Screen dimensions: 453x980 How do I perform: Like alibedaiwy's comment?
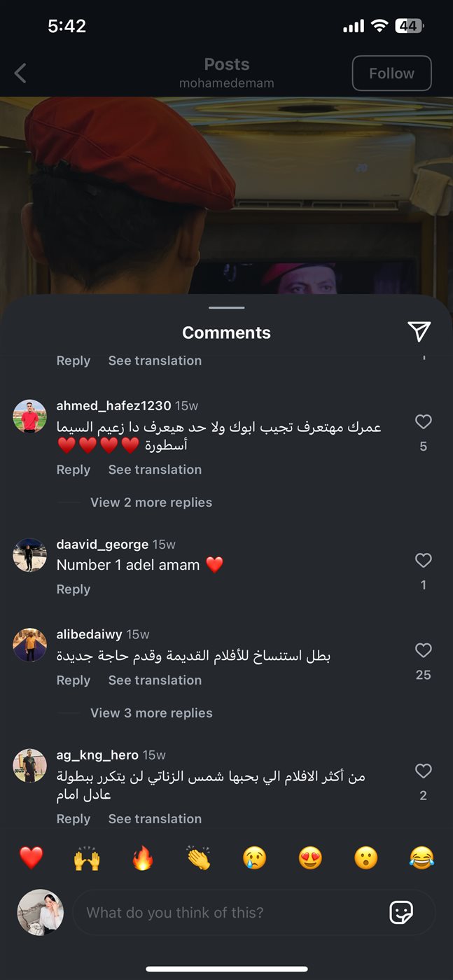(423, 650)
